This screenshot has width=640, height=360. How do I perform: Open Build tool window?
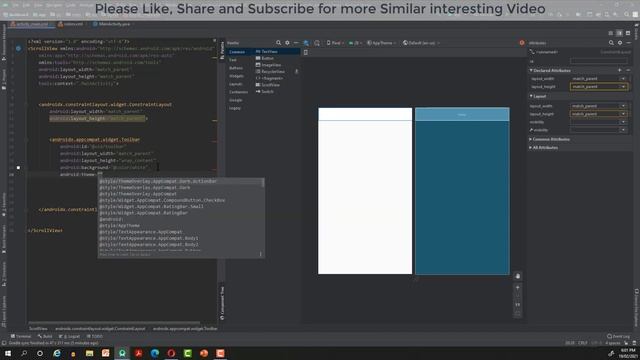click(45, 336)
